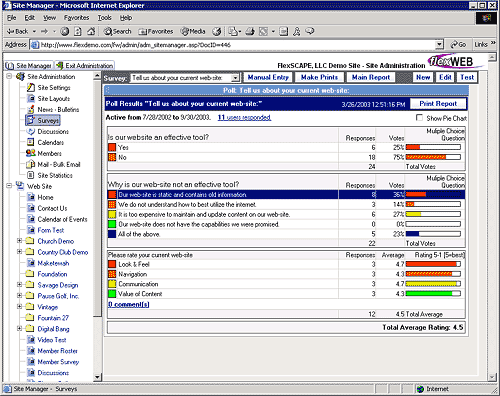Click the History icon in toolbar
Viewport: 500px width, 396px height.
click(x=217, y=32)
